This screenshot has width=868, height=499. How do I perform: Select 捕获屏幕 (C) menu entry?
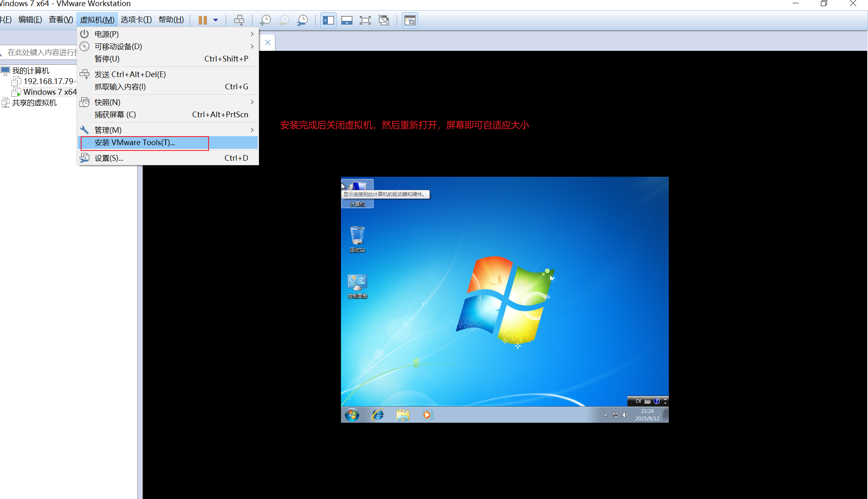[x=168, y=114]
